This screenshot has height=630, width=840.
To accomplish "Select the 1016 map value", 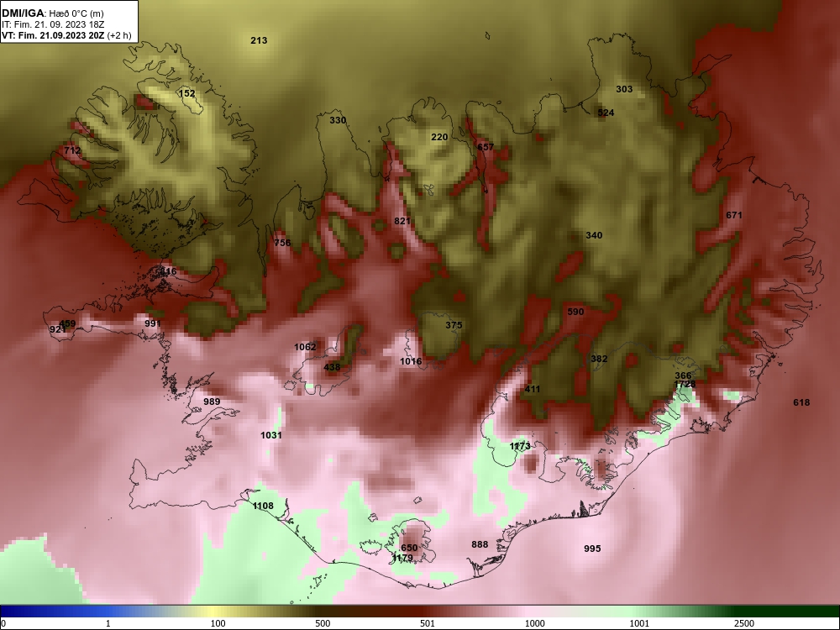I will click(x=411, y=361).
